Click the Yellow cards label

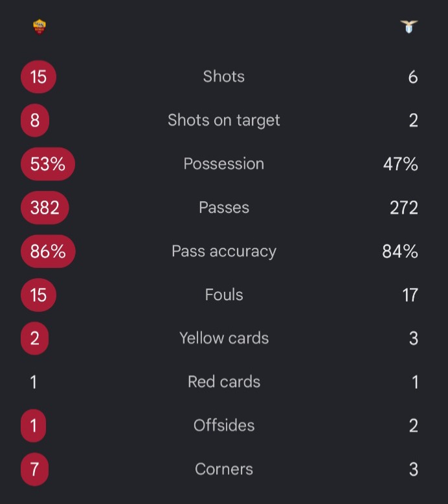click(224, 338)
